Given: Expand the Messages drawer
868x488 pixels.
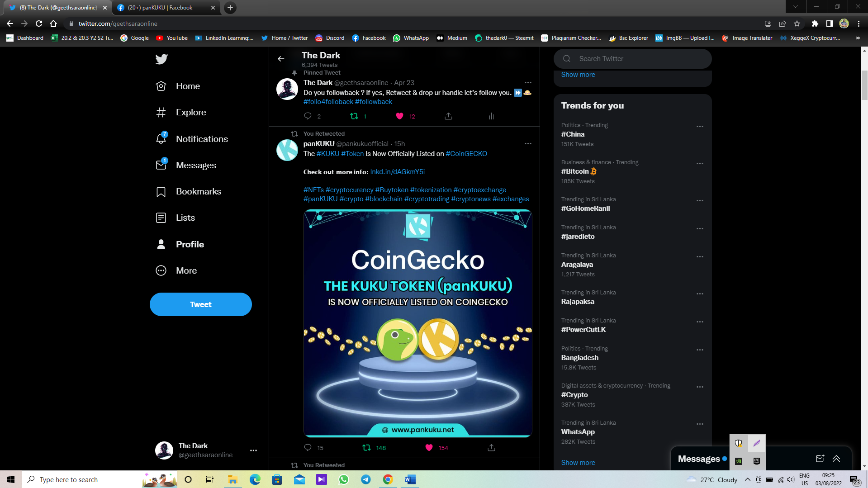Looking at the screenshot, I should (836, 459).
